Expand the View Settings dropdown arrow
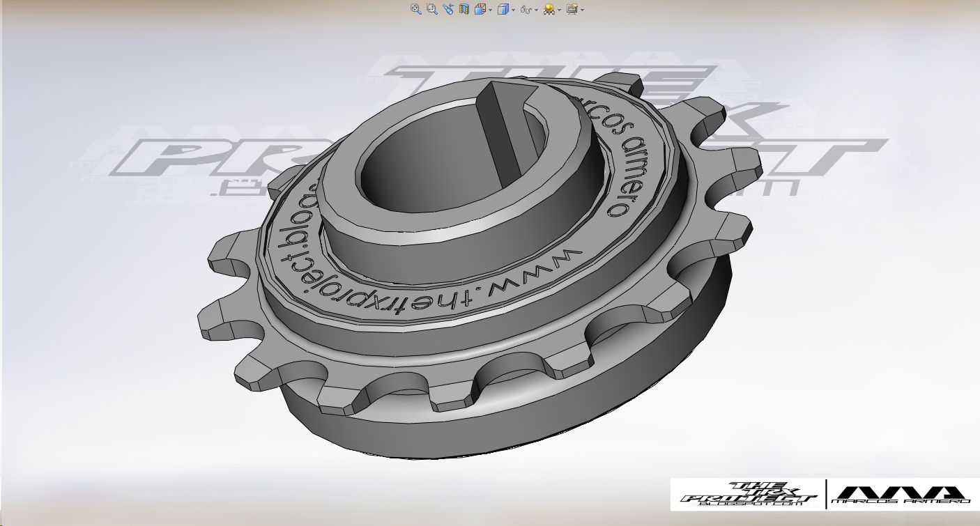 coord(582,10)
